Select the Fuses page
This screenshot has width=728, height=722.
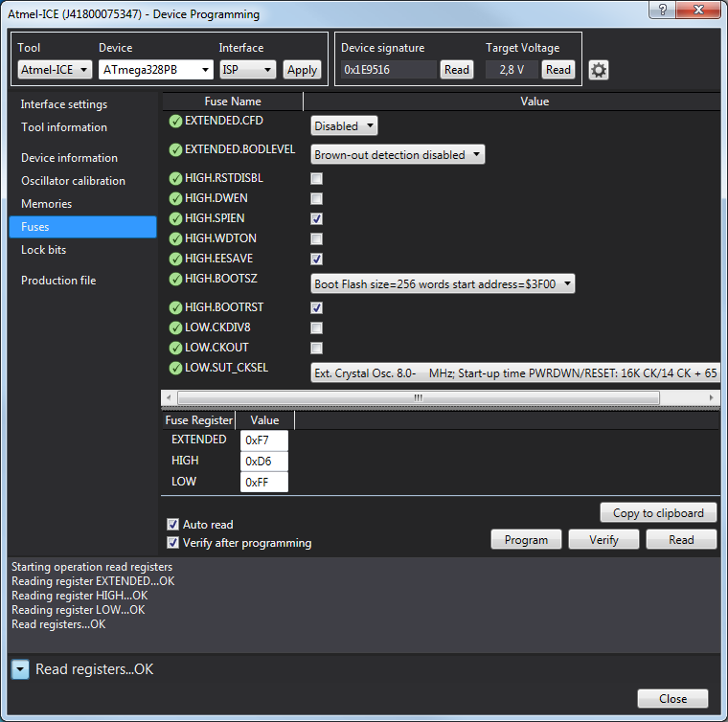pos(82,227)
